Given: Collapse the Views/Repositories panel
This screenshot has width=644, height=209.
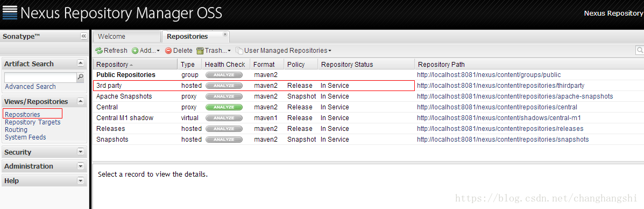Looking at the screenshot, I should click(x=81, y=101).
